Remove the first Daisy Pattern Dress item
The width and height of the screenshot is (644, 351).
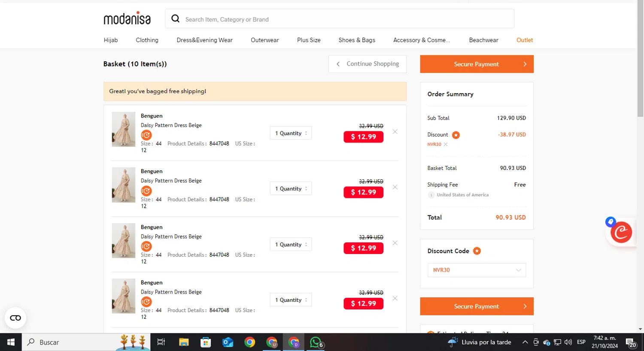(x=395, y=132)
